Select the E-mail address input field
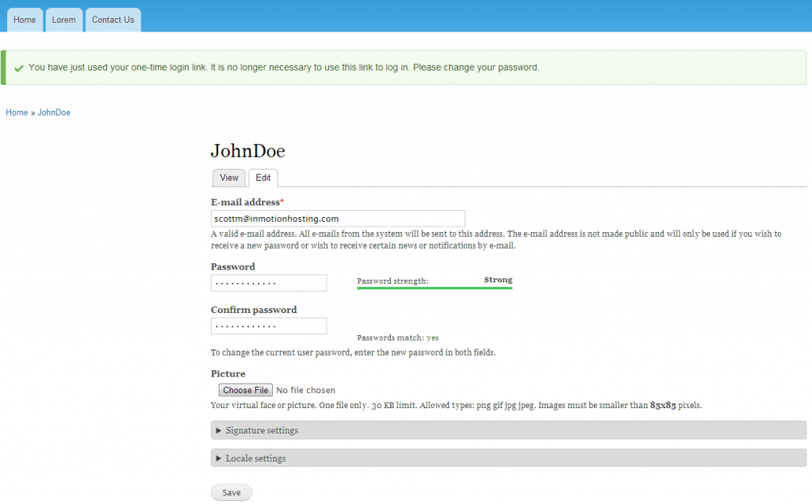Screen dimensions: 812x504 338,218
